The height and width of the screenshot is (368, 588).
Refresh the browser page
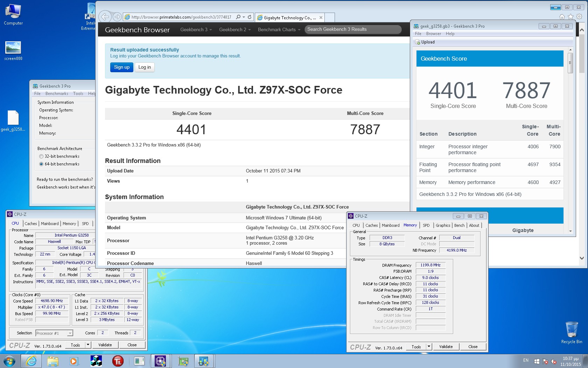pos(250,17)
